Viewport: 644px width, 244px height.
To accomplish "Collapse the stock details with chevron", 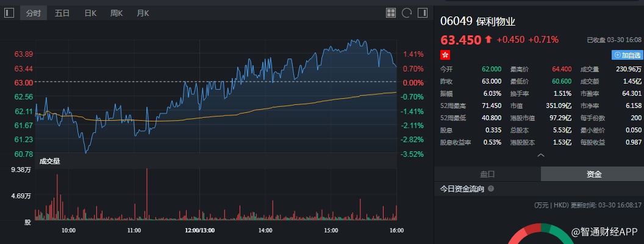I will pyautogui.click(x=540, y=156).
